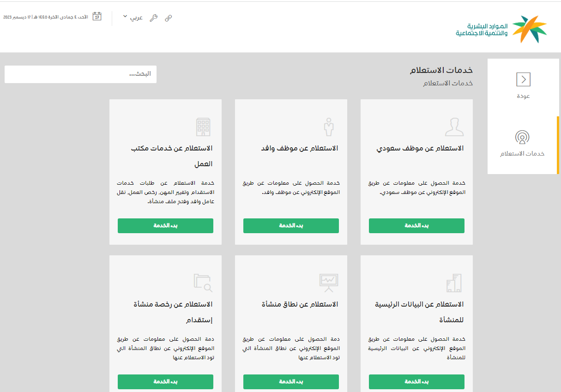Open the عربي language dropdown
Image resolution: width=561 pixels, height=392 pixels.
tap(133, 18)
